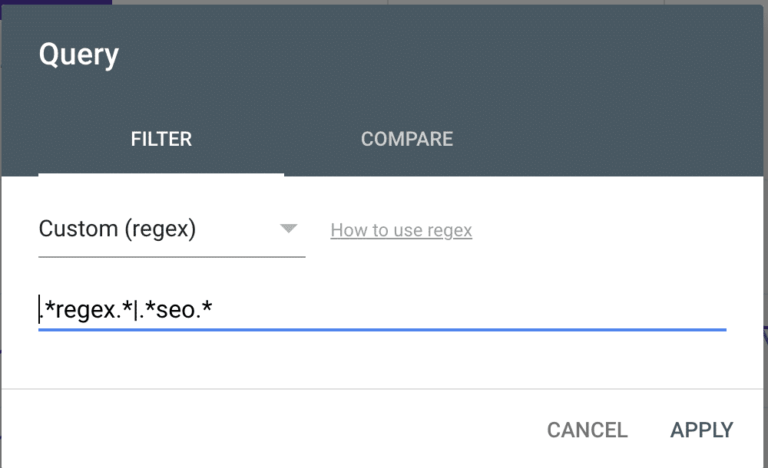Place cursor in seo part of expression
The height and width of the screenshot is (468, 768).
[176, 310]
